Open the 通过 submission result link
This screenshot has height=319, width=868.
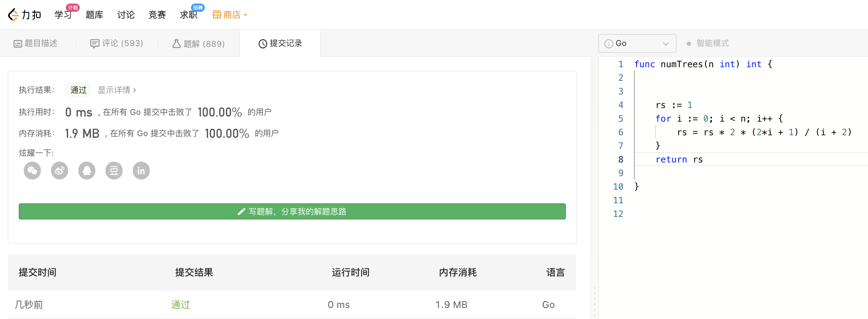(x=180, y=305)
